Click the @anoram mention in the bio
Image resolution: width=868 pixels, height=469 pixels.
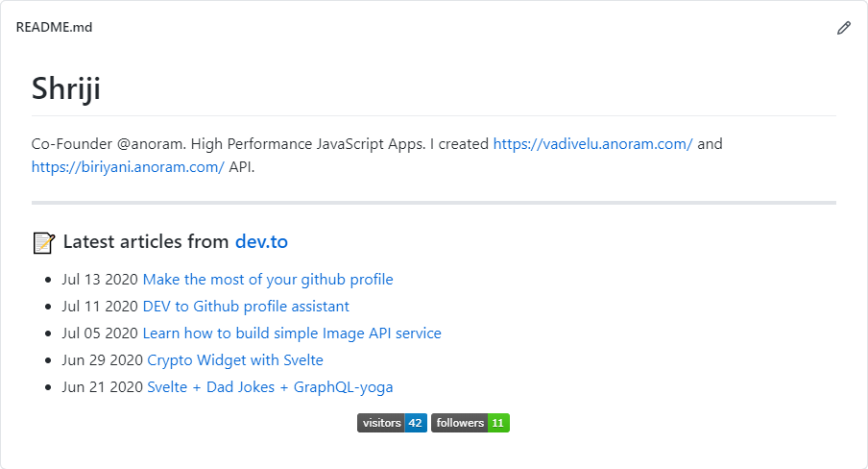[x=150, y=144]
